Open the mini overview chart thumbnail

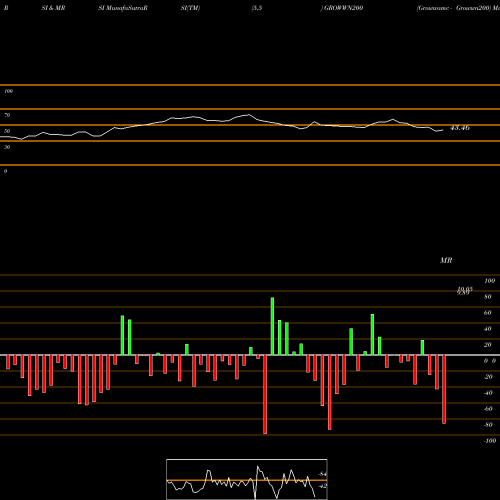click(247, 479)
